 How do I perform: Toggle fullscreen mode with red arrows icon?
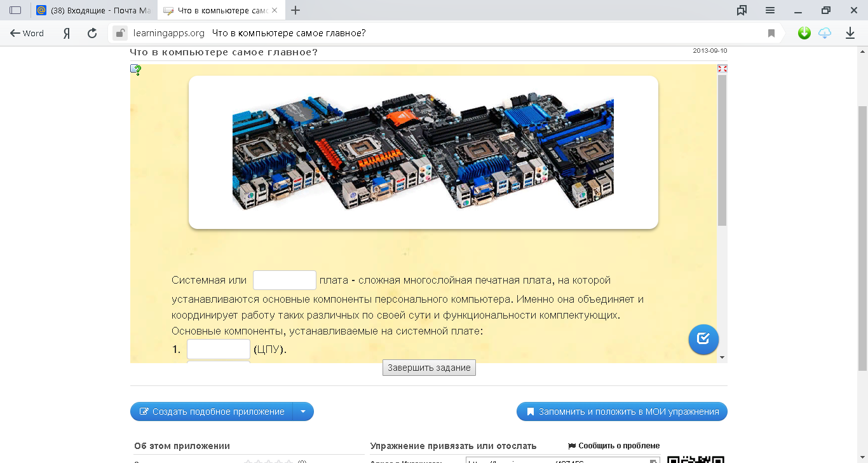point(722,68)
